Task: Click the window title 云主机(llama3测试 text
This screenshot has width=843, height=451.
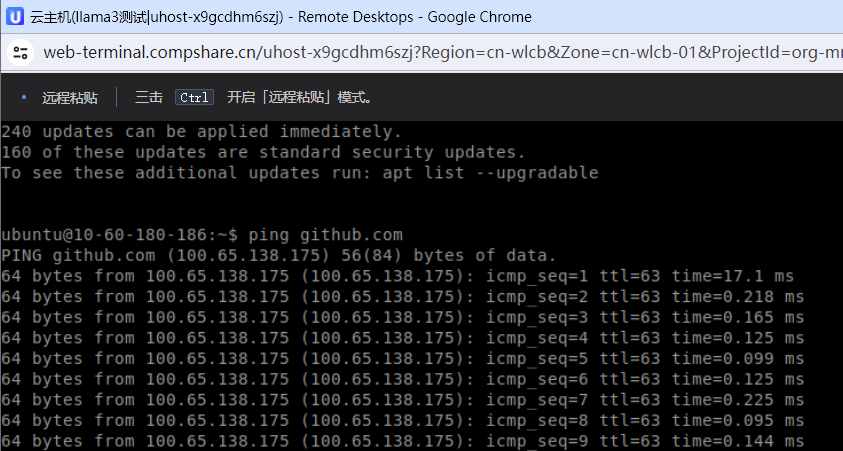Action: click(89, 17)
